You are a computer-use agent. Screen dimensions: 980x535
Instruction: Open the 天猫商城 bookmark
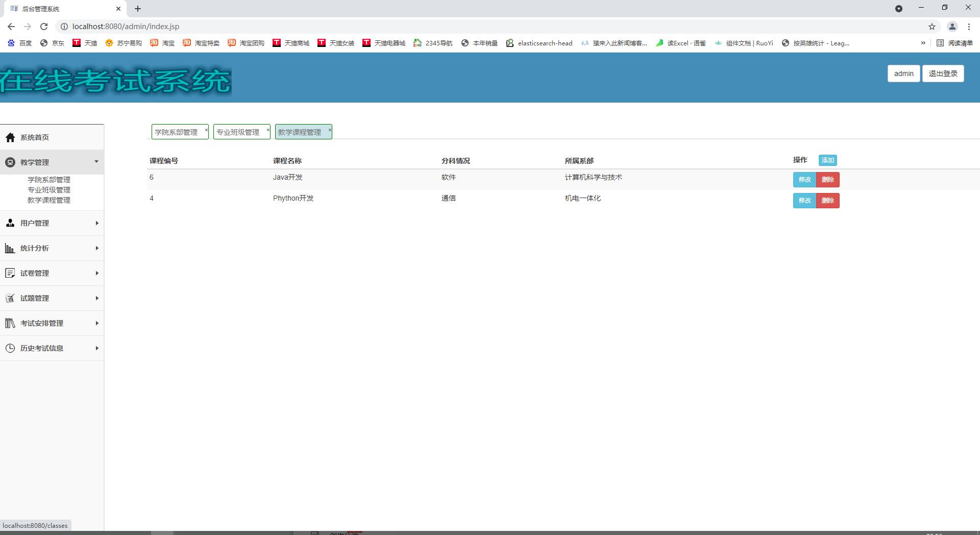point(291,43)
